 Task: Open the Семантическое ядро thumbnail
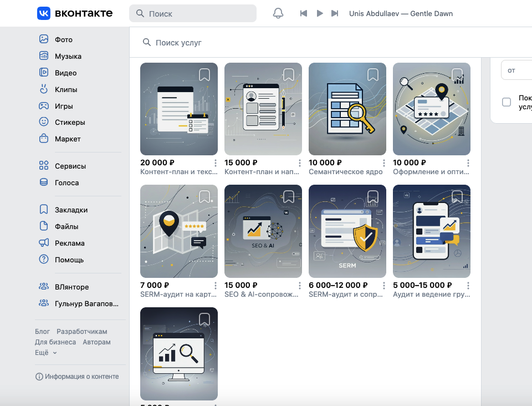click(x=347, y=109)
